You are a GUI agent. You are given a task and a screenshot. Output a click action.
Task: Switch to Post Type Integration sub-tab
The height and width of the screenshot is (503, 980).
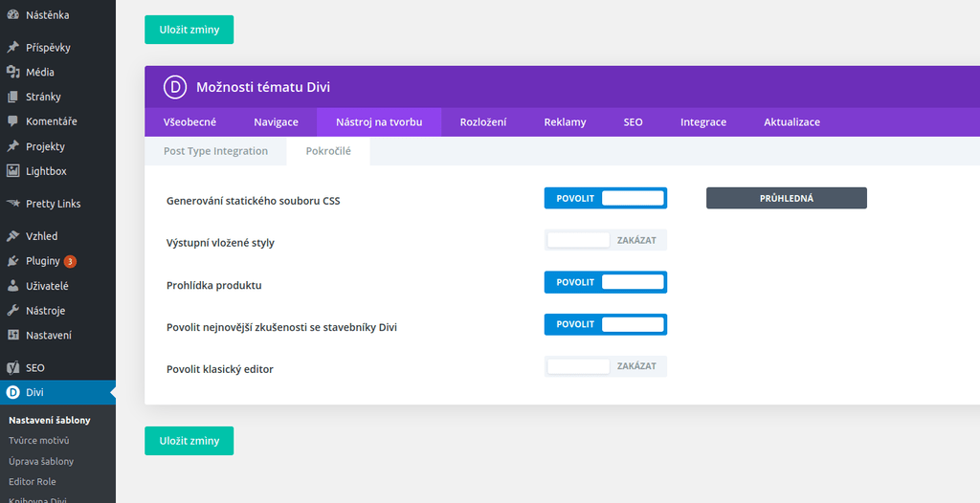click(215, 151)
